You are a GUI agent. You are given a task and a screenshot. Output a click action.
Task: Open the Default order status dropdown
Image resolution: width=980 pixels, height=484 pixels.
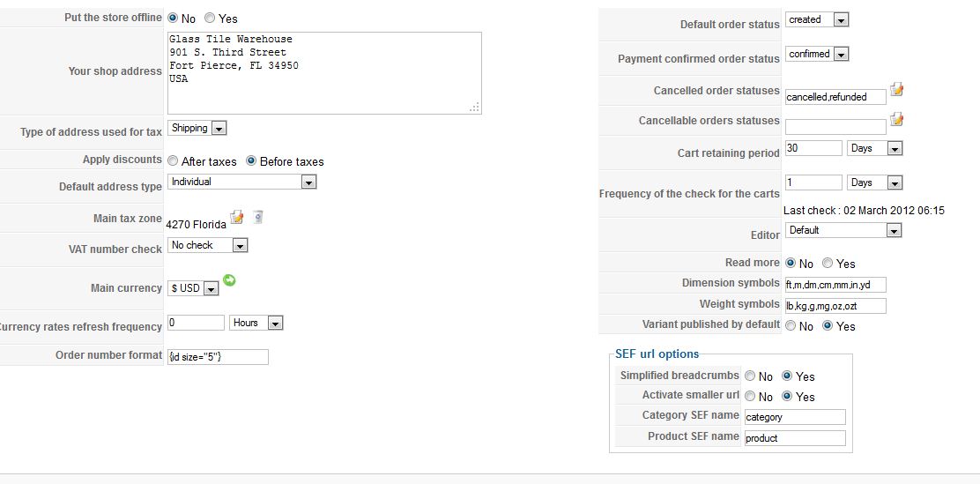tap(840, 19)
